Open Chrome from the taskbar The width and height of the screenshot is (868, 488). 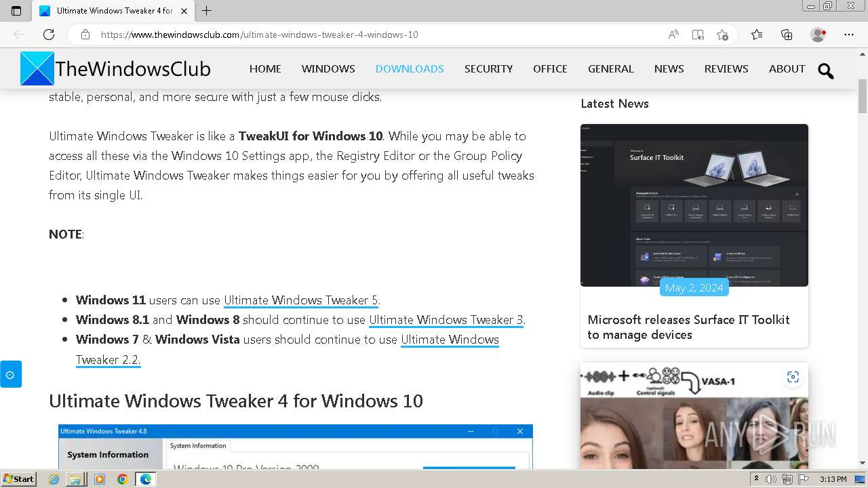click(122, 479)
